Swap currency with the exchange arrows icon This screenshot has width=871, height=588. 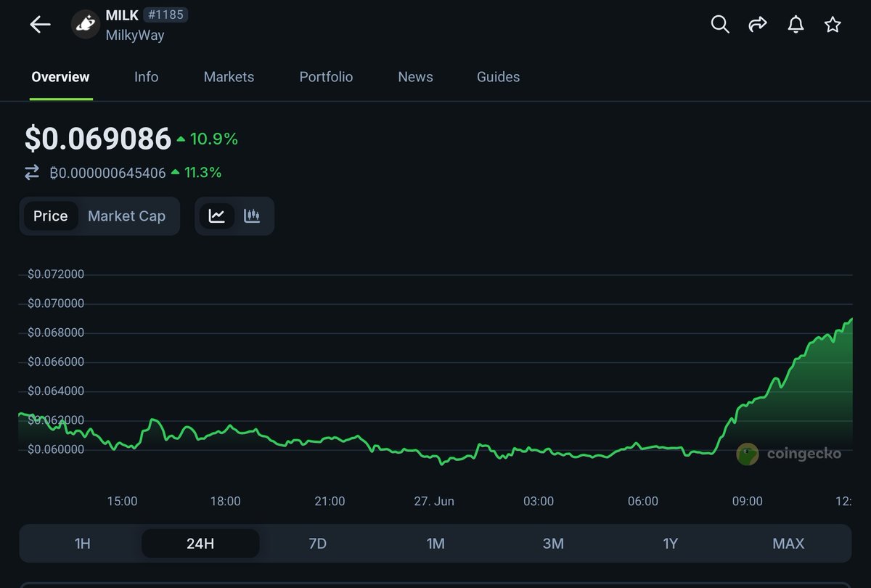32,173
